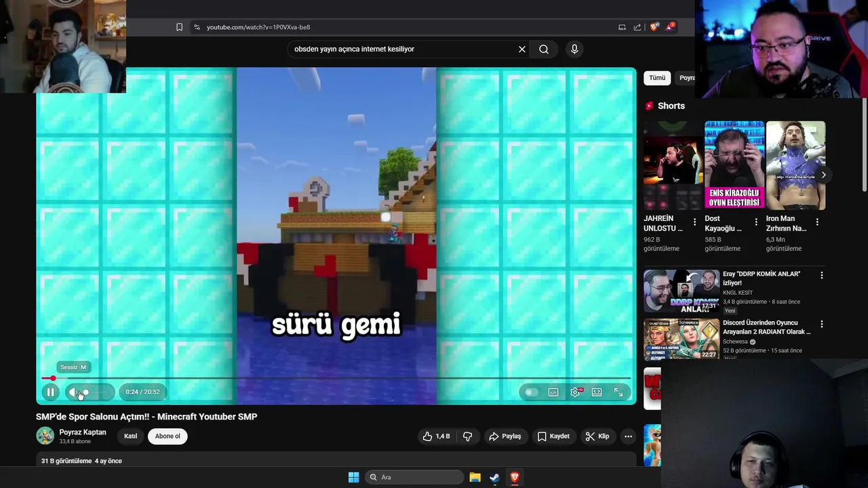
Task: Open the JAHREİN UNLOSTU short thumbnail
Action: 673,165
